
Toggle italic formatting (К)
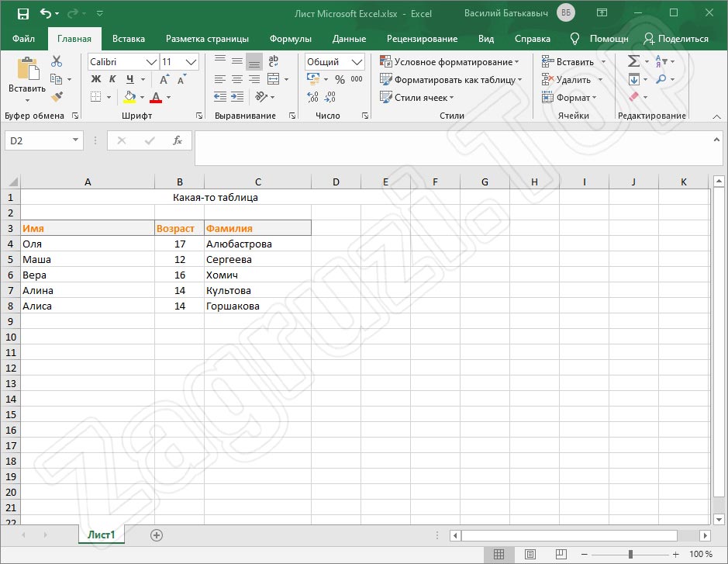[112, 79]
